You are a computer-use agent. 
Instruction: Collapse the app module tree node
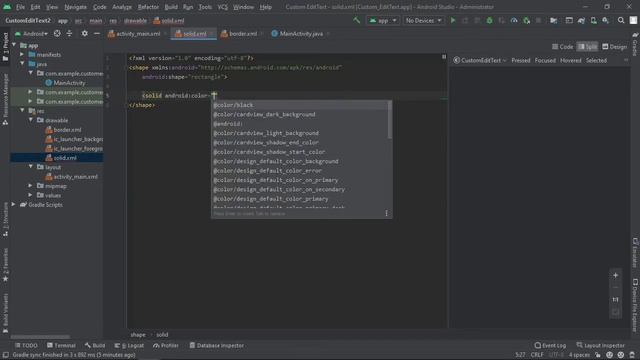[14, 45]
